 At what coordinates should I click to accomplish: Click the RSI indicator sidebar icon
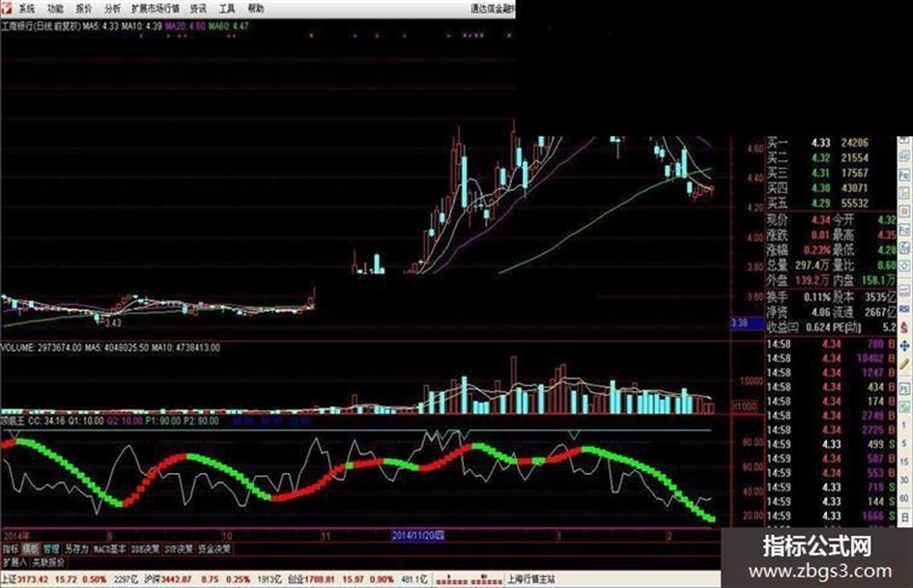point(905,309)
